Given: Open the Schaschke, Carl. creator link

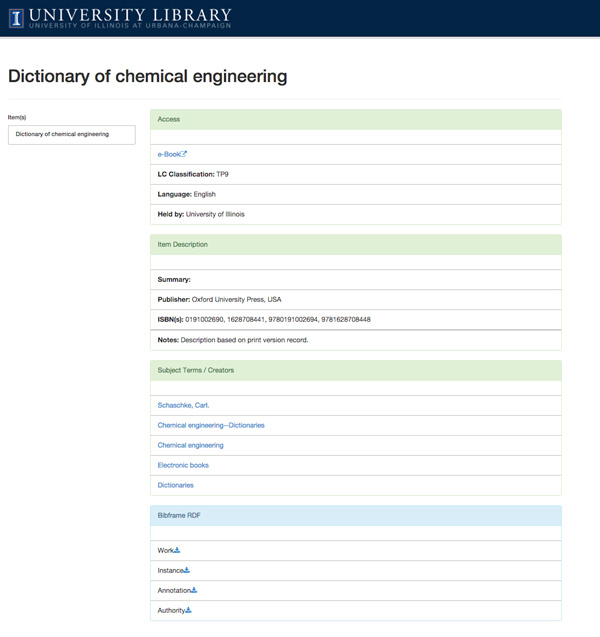Looking at the screenshot, I should coord(183,405).
